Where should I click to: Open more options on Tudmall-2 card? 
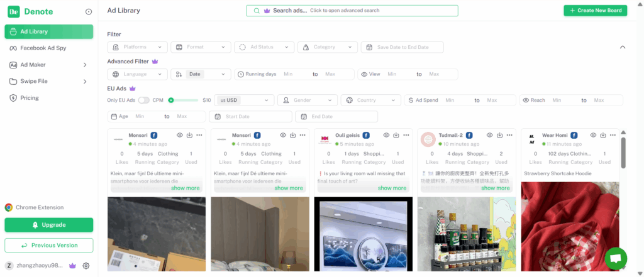(509, 135)
